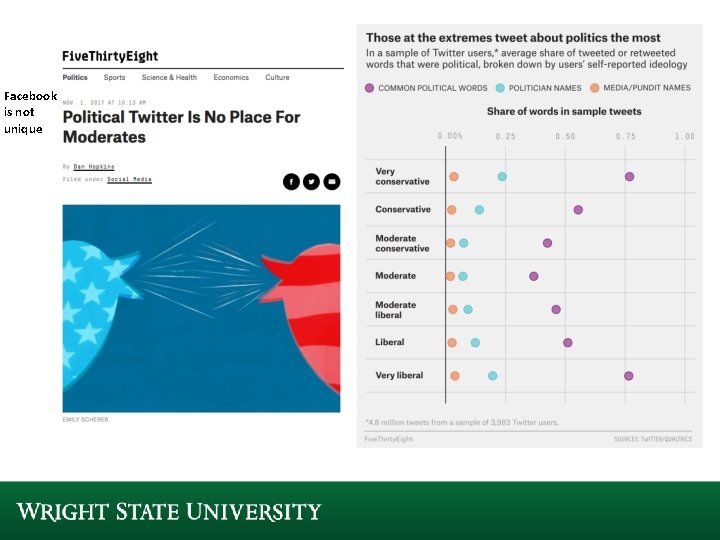Click the Wright State University logo
Viewport: 720px width, 540px height.
coord(169,512)
